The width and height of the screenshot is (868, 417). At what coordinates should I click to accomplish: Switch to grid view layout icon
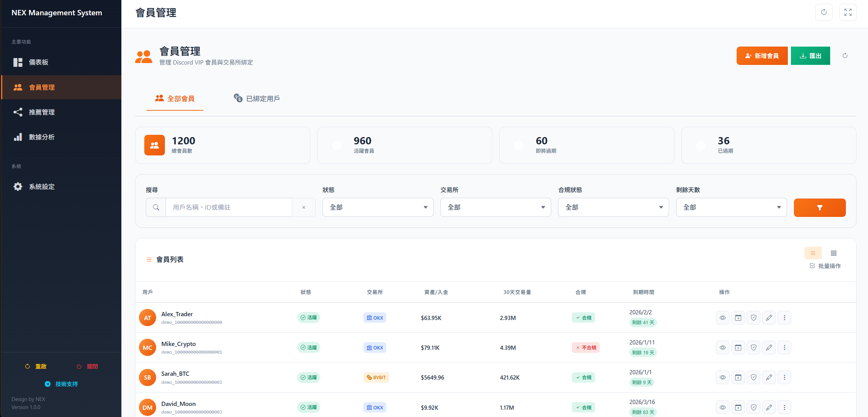[834, 253]
